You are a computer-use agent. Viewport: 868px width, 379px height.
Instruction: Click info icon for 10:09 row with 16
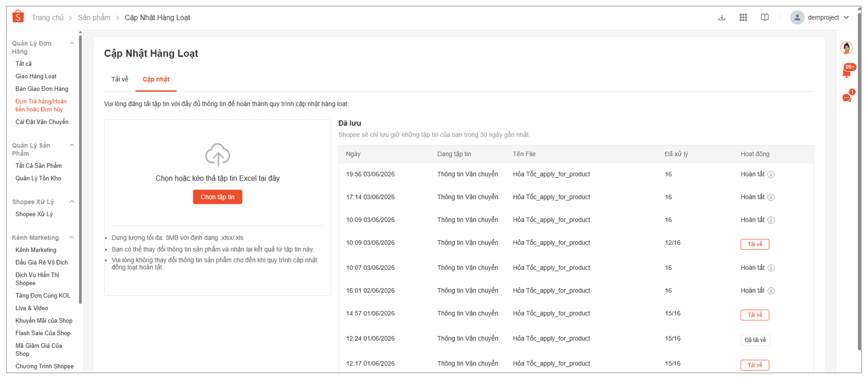click(x=771, y=220)
